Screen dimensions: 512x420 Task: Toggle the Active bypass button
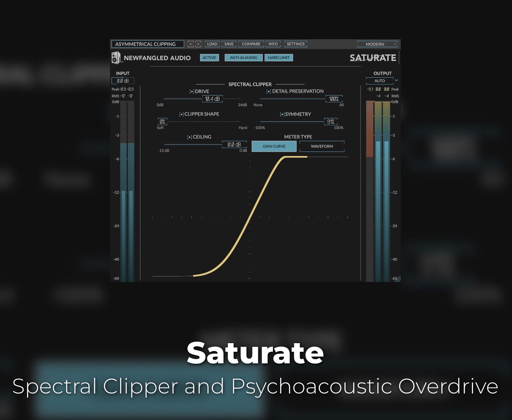click(209, 58)
